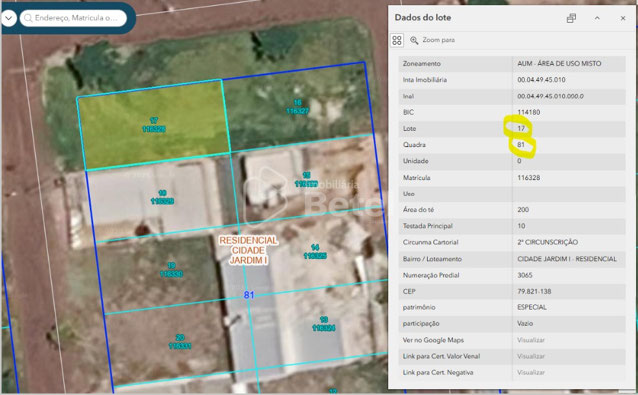Select the area value 200
This screenshot has width=638, height=395.
[x=523, y=210]
